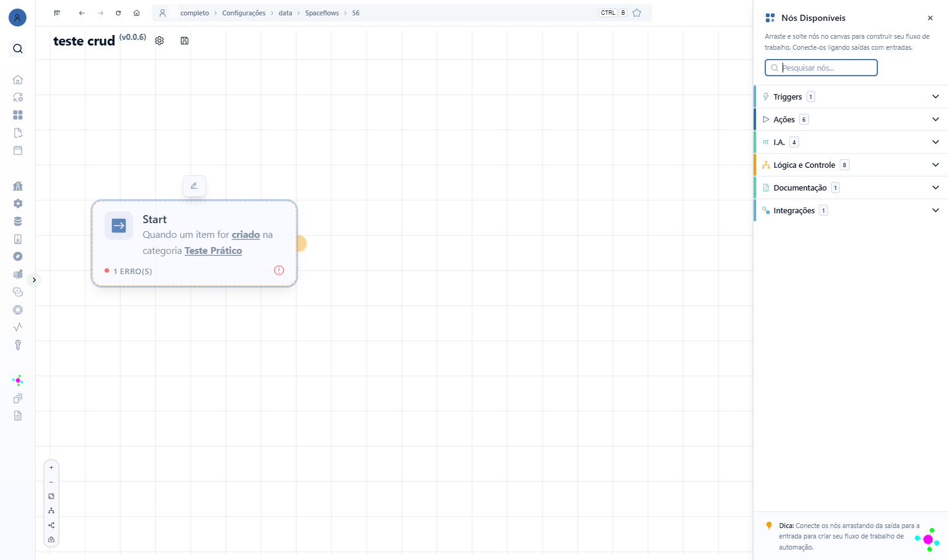Click the 'criado' link in Start node
Screen dimensions: 948x560
point(245,235)
